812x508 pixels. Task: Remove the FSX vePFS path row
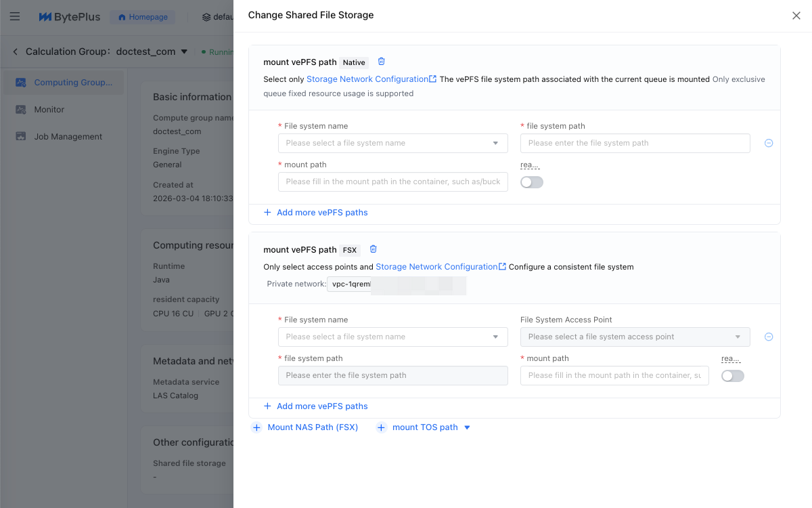pos(769,337)
